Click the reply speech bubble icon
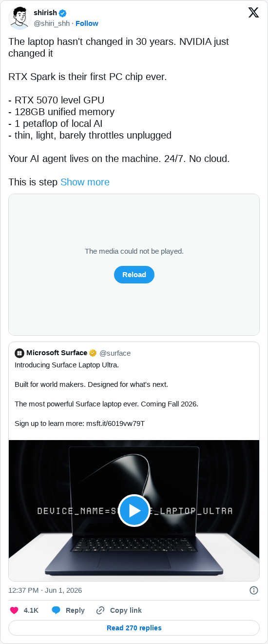Screen dimensions: 268x644 tap(56, 610)
